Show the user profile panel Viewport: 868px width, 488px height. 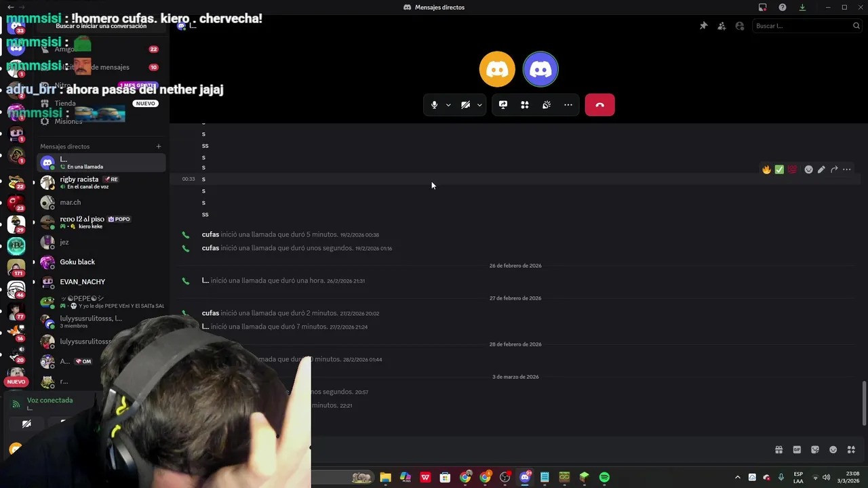740,26
